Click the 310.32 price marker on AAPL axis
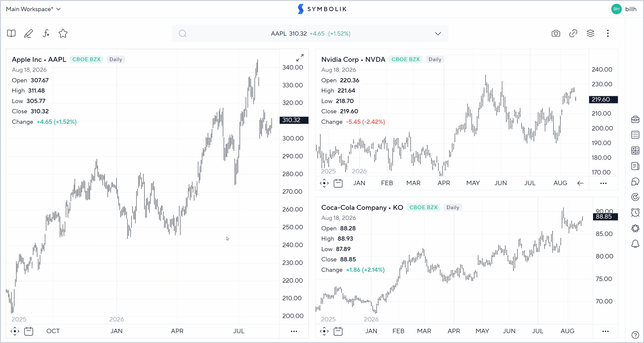The image size is (644, 343). coord(294,120)
